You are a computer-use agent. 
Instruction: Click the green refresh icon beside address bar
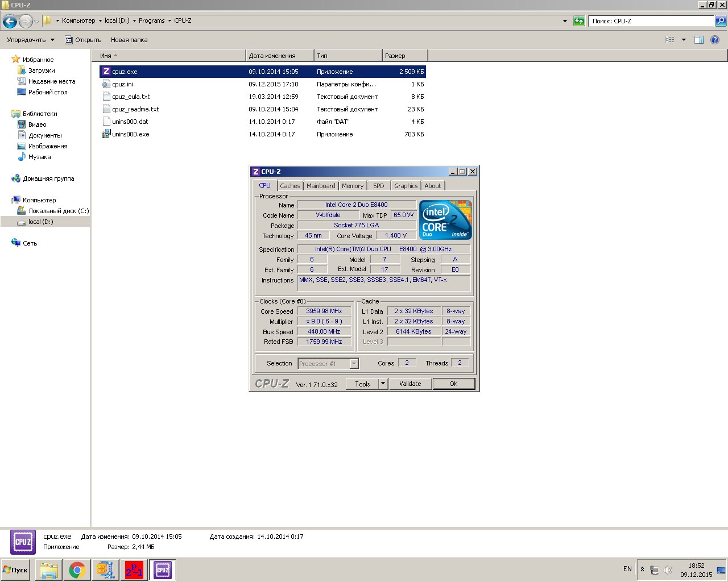click(579, 21)
